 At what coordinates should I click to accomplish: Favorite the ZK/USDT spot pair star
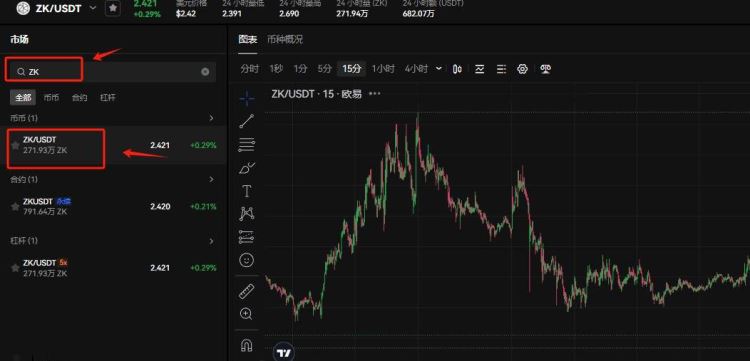tap(15, 145)
